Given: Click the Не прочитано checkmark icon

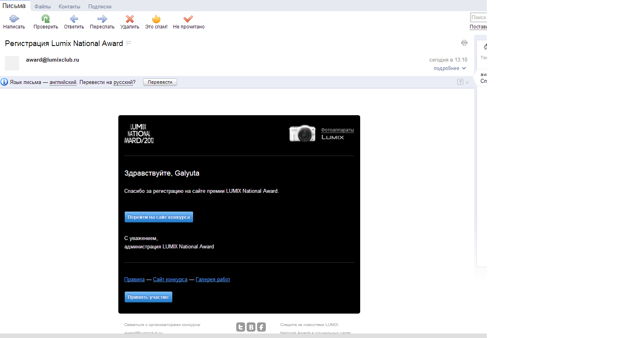Looking at the screenshot, I should (188, 19).
